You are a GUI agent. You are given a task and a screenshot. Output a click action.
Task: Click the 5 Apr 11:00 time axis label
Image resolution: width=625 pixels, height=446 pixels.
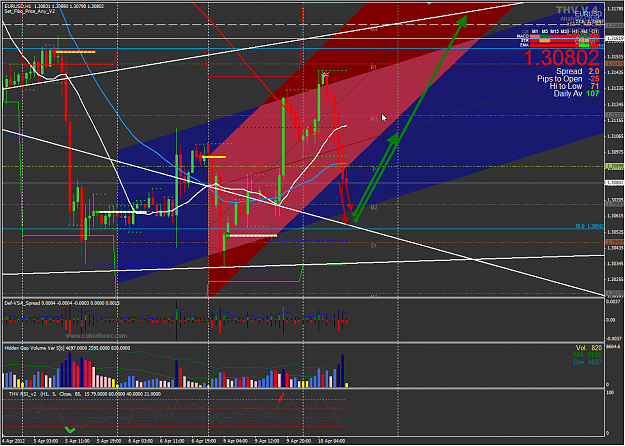[x=77, y=441]
